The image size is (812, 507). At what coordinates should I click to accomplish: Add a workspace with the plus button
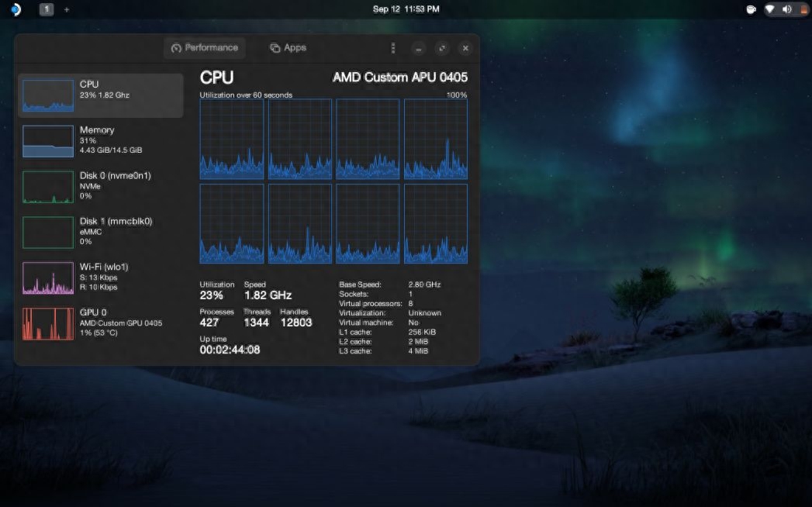point(67,10)
